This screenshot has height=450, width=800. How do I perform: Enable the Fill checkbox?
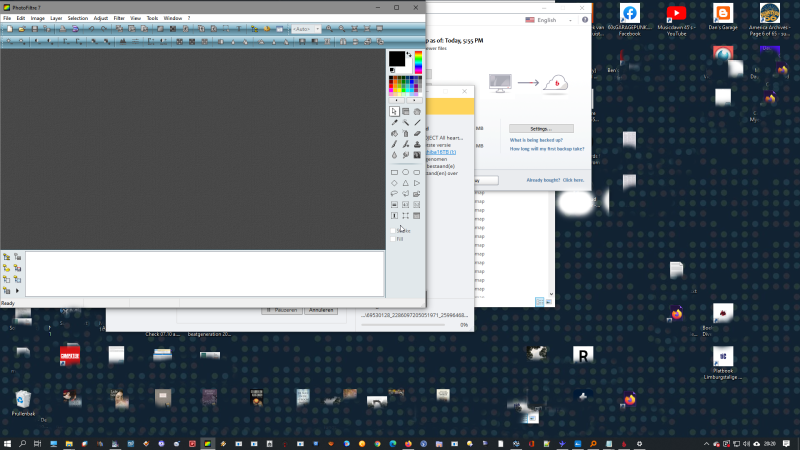[393, 239]
